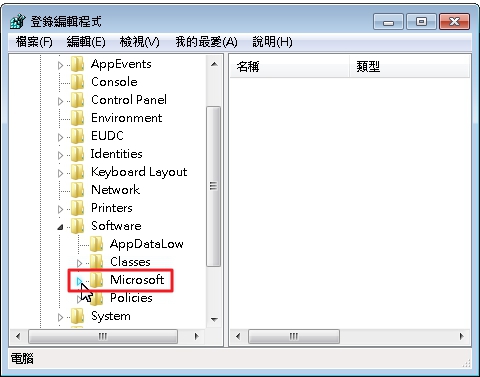
Task: Select the Policies tree label
Action: pos(131,298)
